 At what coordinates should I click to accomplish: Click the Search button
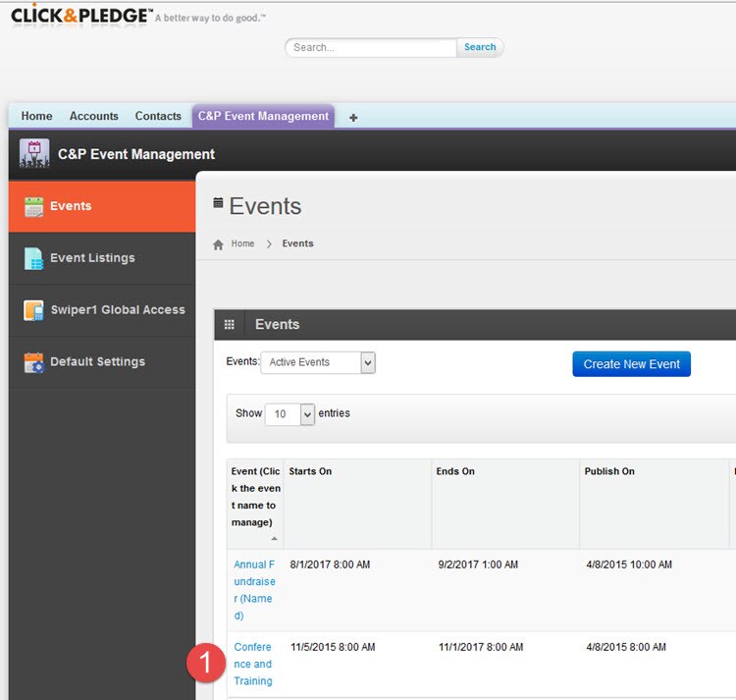[x=480, y=47]
